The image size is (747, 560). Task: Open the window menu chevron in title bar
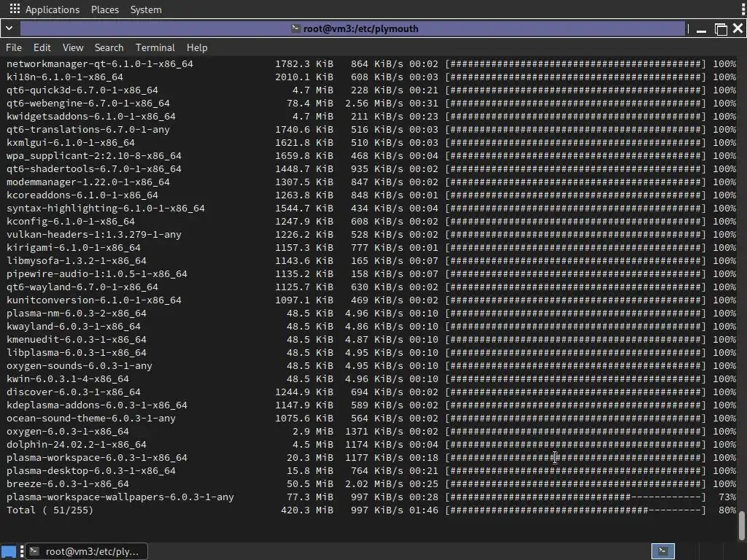(9, 28)
